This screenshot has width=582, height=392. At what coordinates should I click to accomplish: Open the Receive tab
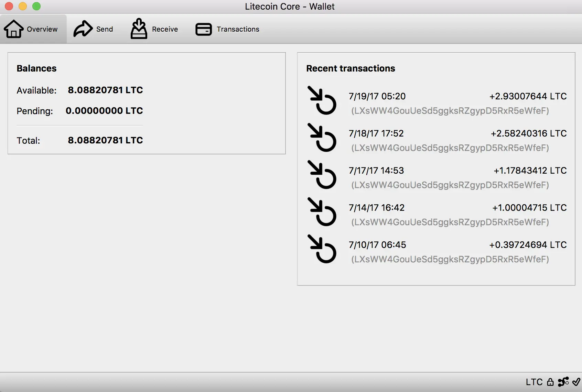pos(154,29)
